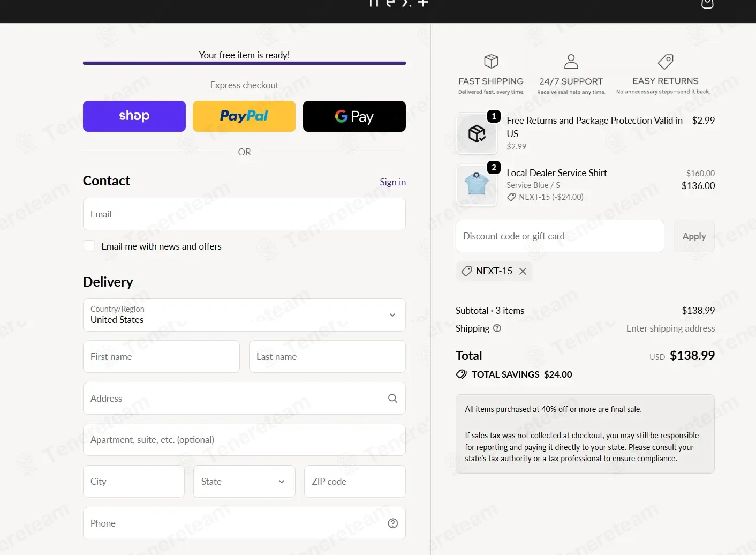Click the Easy Returns tag icon
The height and width of the screenshot is (555, 756).
(666, 61)
